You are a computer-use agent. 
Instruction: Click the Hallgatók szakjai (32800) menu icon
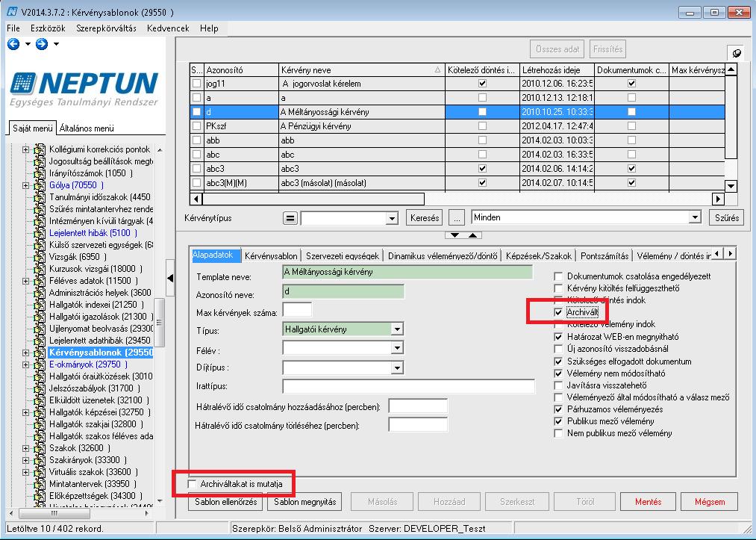40,424
